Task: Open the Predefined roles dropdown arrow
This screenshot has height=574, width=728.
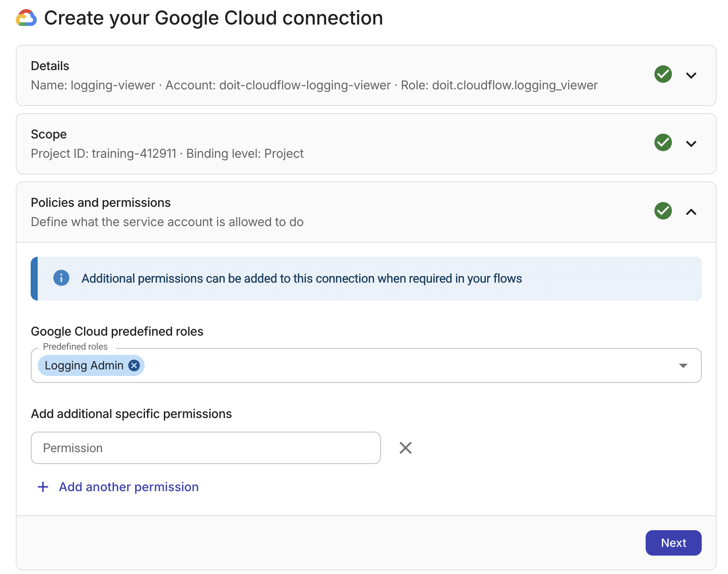Action: [683, 365]
